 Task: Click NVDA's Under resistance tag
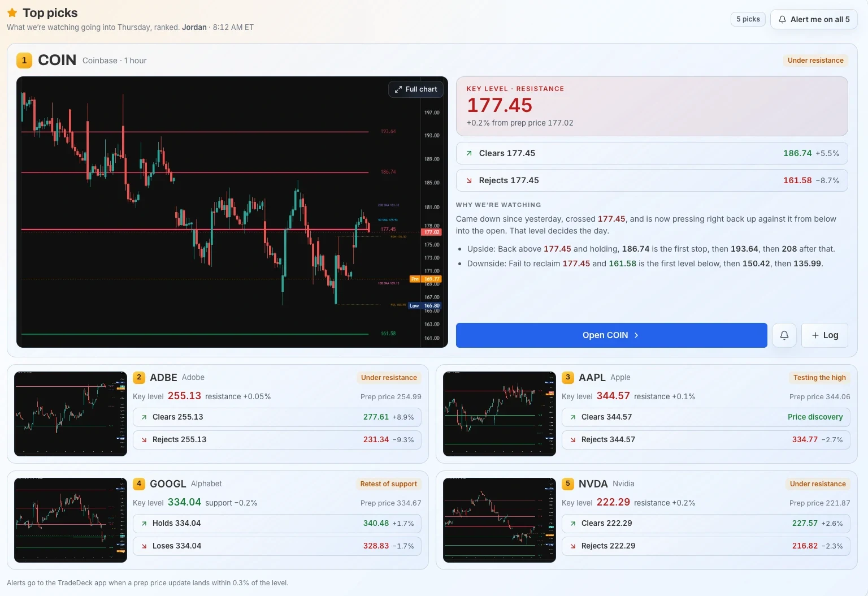(x=818, y=484)
